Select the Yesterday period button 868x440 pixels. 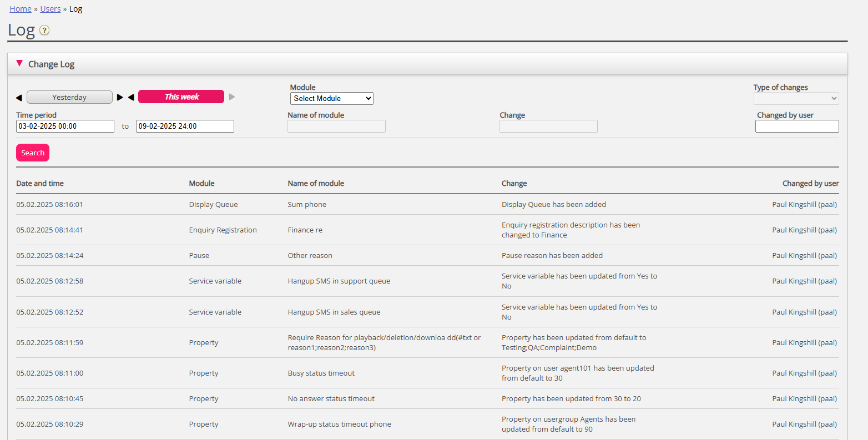click(x=69, y=98)
